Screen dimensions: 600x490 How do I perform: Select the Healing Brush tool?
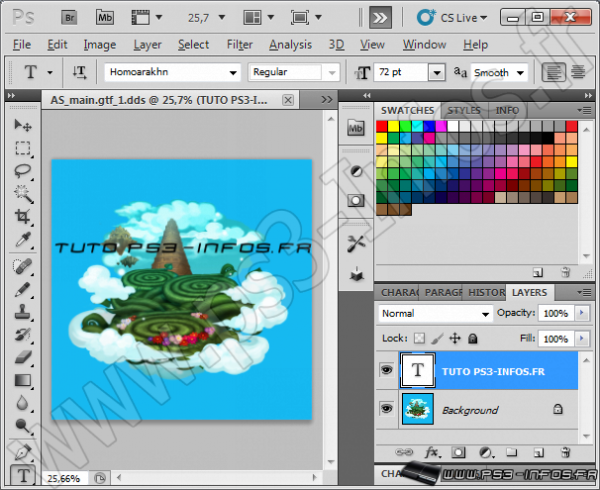[x=23, y=267]
